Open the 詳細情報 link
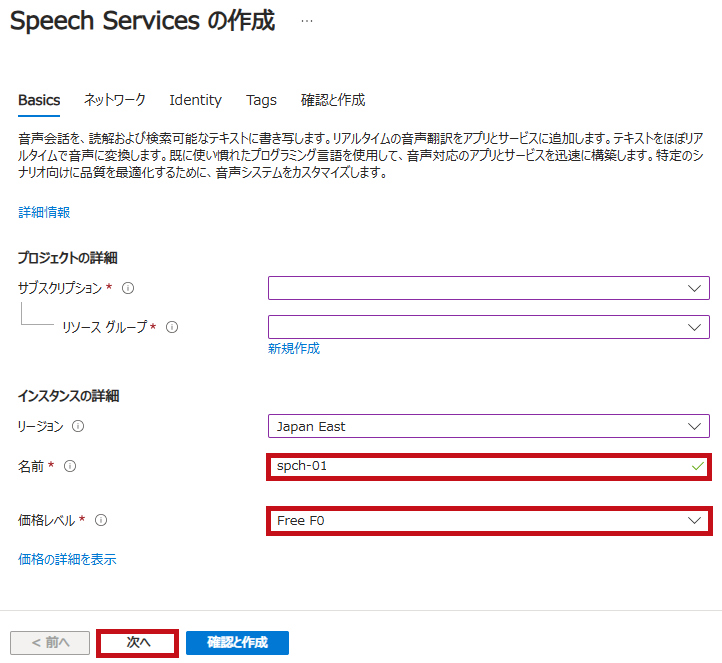722x663 pixels. tap(44, 212)
